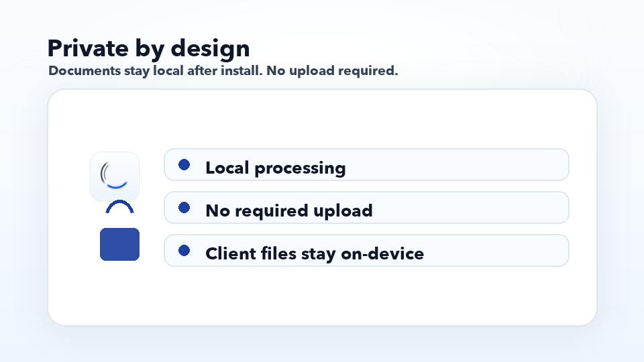Select the No required upload row
This screenshot has height=362, width=644.
[x=366, y=208]
